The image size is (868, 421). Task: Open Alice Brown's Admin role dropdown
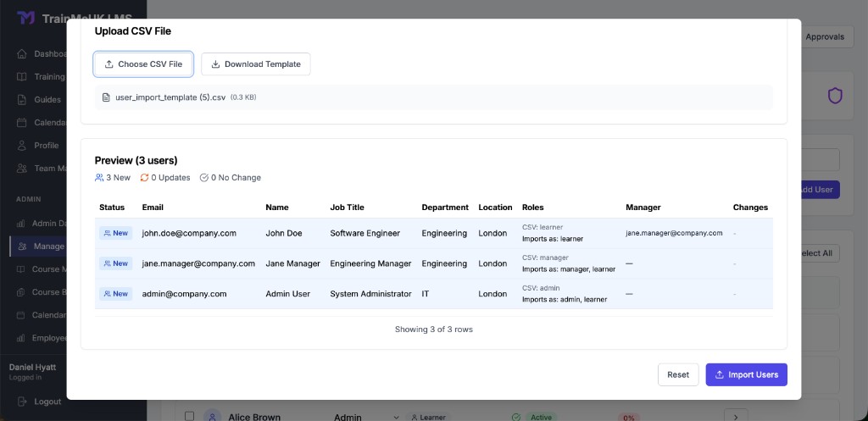click(366, 417)
